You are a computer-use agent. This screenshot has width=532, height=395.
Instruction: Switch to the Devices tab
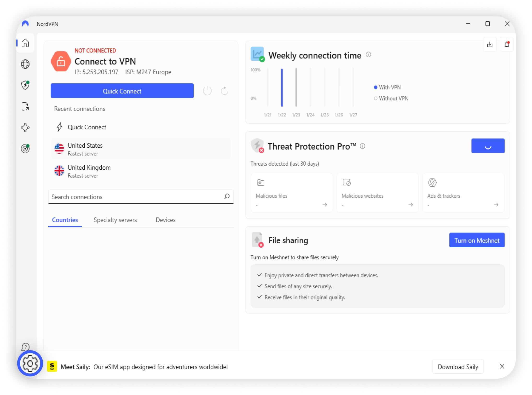click(x=165, y=220)
